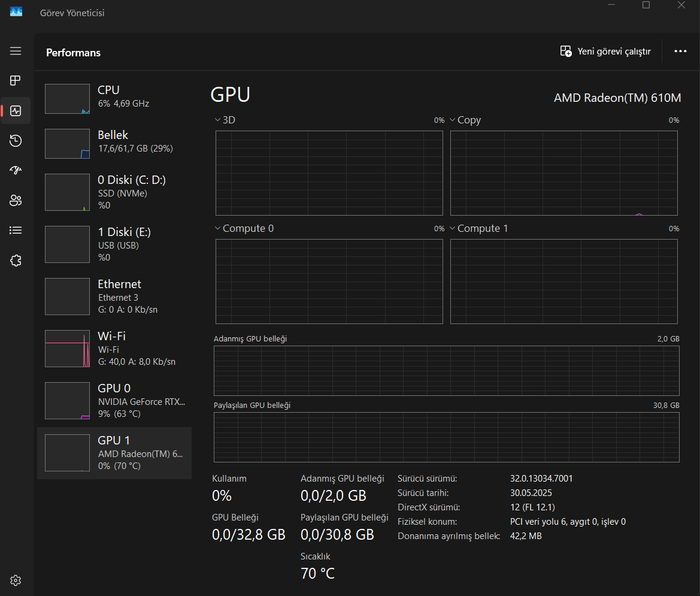Viewport: 700px width, 596px height.
Task: Open the Copy engine dropdown
Action: coord(465,120)
